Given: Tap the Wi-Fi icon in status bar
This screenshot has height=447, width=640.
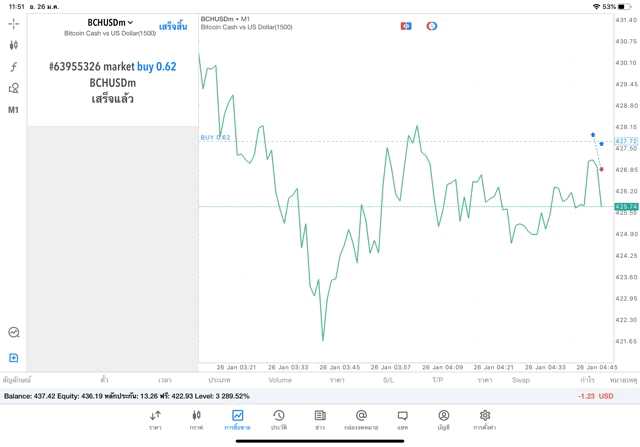Looking at the screenshot, I should [596, 7].
